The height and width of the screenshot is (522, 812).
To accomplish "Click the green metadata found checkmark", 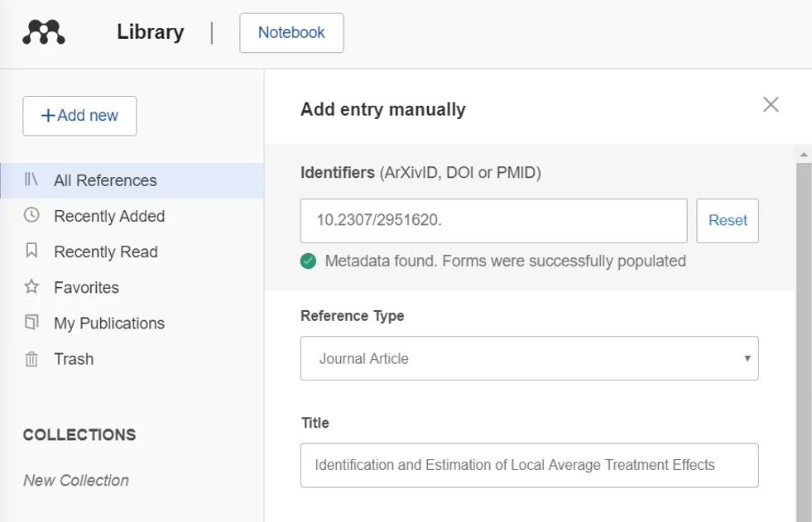I will point(309,261).
